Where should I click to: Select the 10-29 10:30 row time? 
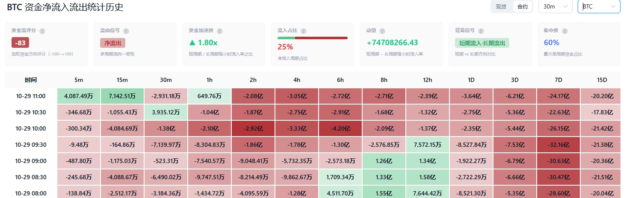pyautogui.click(x=31, y=112)
